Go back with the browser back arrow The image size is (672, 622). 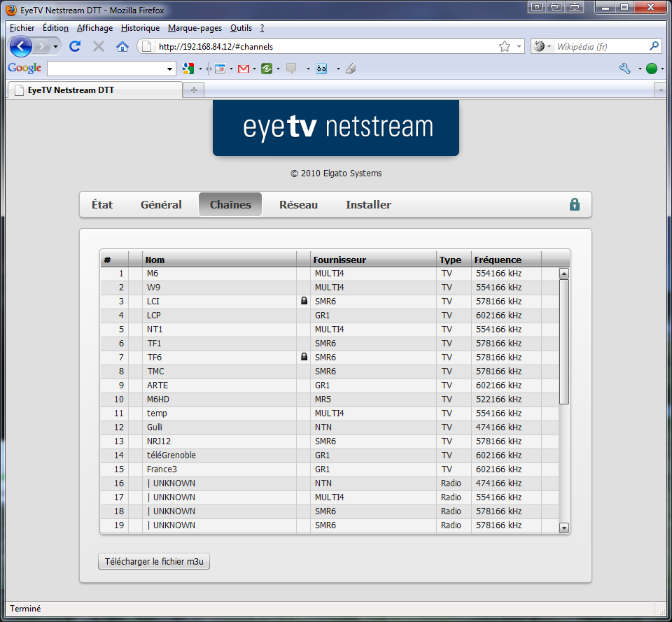pos(20,46)
